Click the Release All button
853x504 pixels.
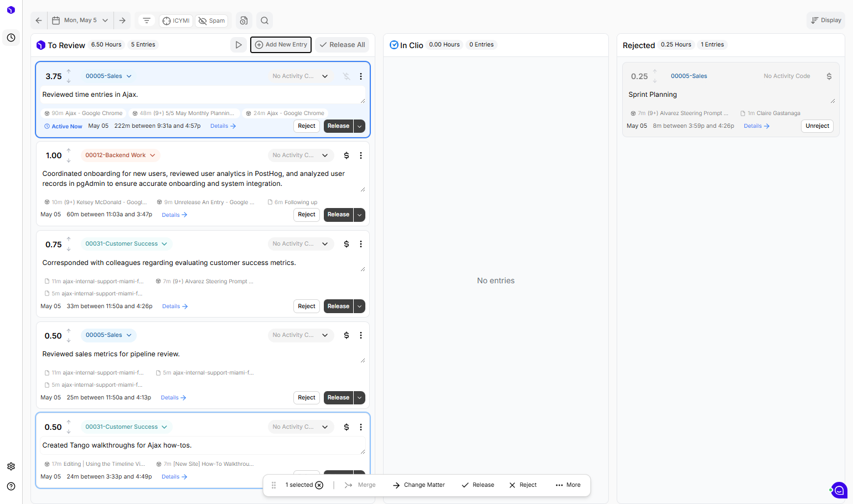(342, 45)
